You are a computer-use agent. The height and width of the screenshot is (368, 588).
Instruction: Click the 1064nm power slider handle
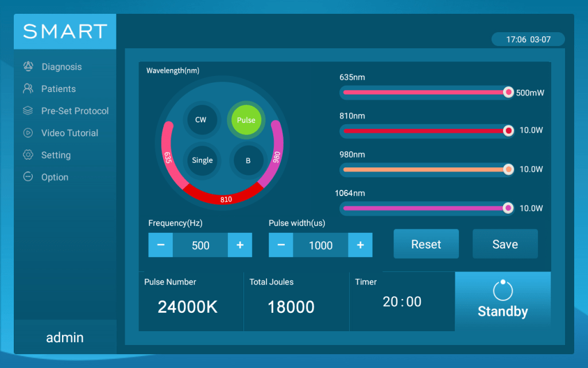pyautogui.click(x=508, y=208)
